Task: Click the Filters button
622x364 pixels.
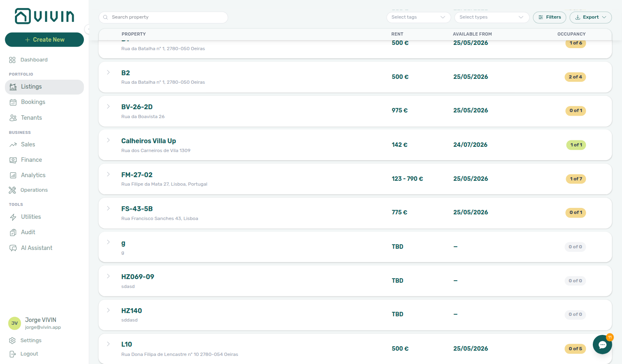Action: coord(550,17)
